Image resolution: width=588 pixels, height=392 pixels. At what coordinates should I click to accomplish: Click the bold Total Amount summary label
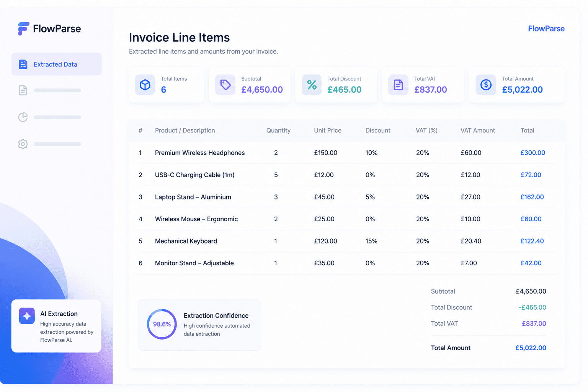451,348
